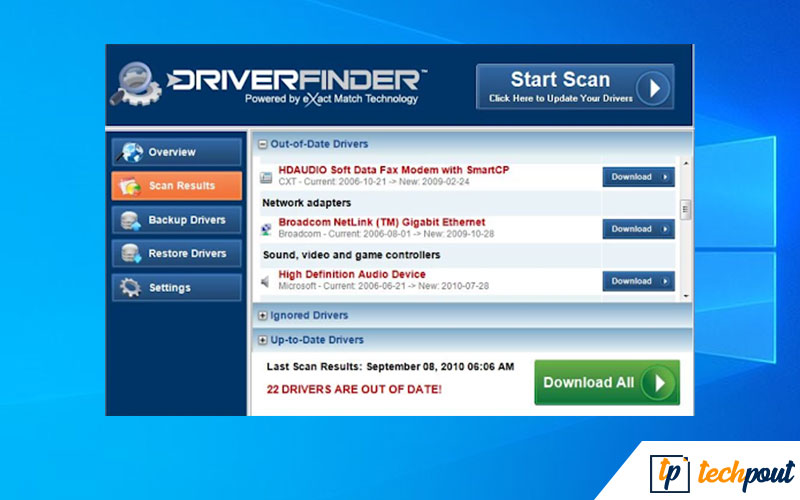Viewport: 800px width, 500px height.
Task: Click the Broadcom current 2006-08-01 version line
Action: click(386, 234)
